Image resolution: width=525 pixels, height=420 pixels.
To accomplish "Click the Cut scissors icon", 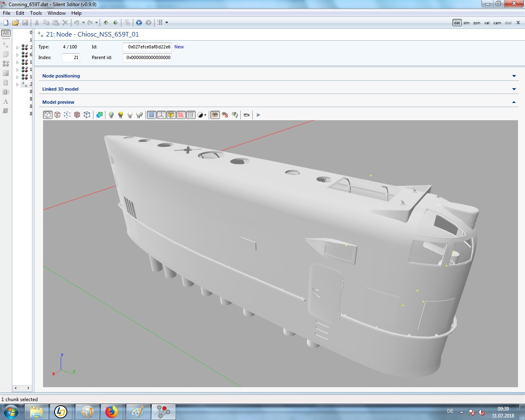I will tap(37, 23).
